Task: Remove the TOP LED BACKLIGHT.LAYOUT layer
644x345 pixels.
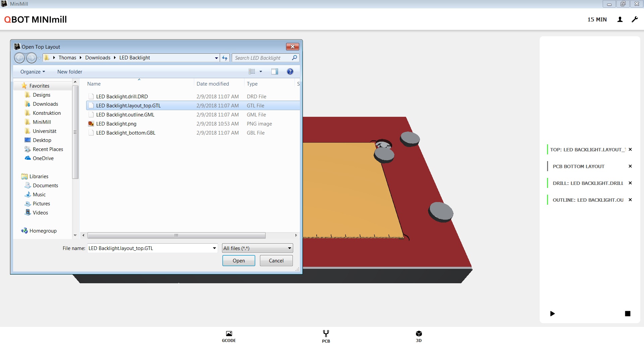Action: [x=630, y=149]
